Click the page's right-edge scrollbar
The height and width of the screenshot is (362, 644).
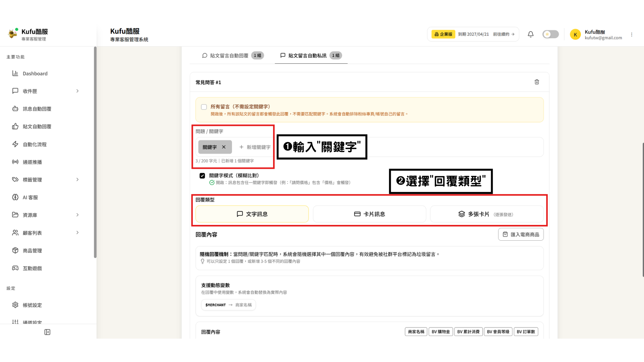coord(643,209)
